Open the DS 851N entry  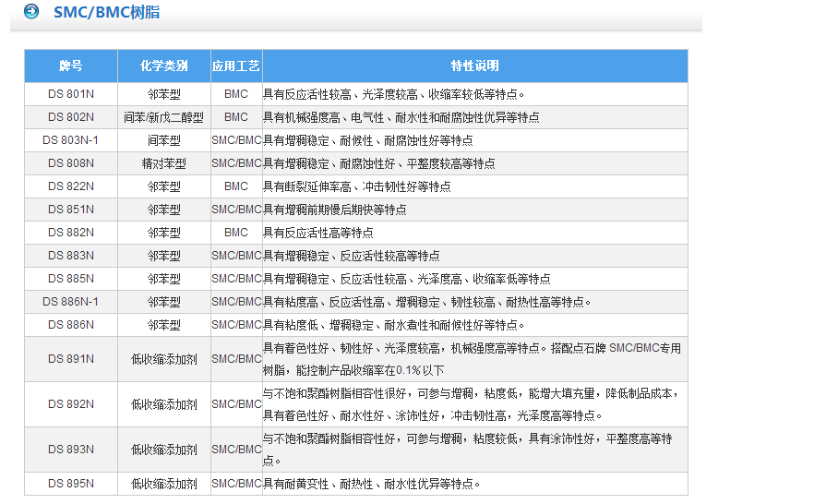[71, 210]
